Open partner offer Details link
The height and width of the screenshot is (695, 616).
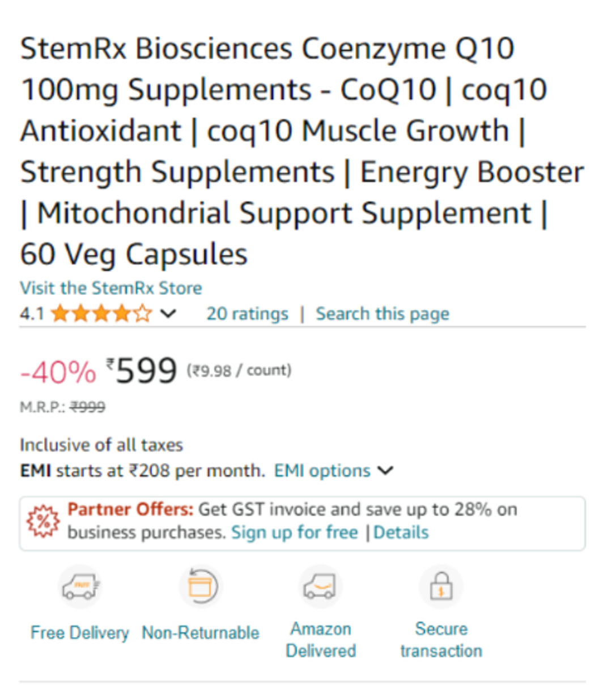pyautogui.click(x=401, y=533)
